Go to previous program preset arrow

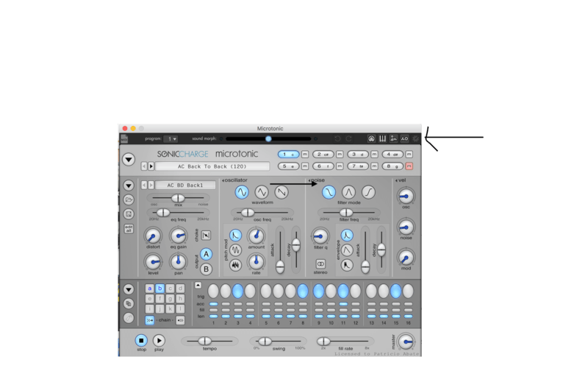coord(144,166)
